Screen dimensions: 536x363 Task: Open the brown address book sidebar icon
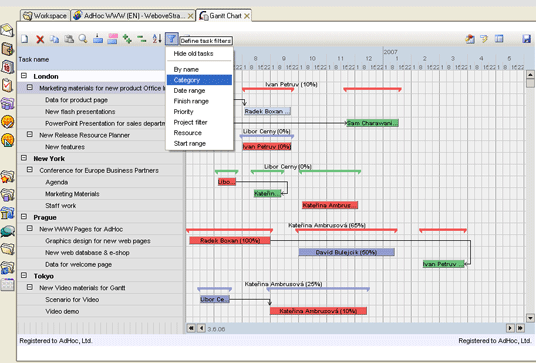[8, 49]
